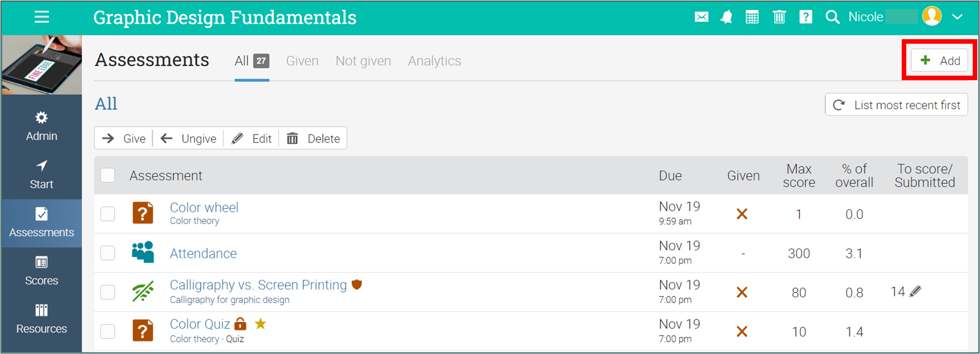
Task: Go to Scores in the sidebar
Action: [x=41, y=272]
